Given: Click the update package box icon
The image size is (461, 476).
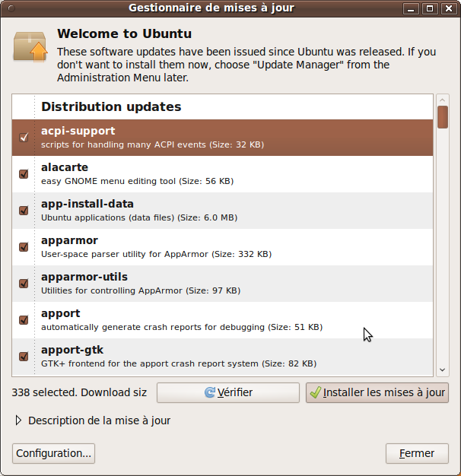Looking at the screenshot, I should pyautogui.click(x=30, y=46).
